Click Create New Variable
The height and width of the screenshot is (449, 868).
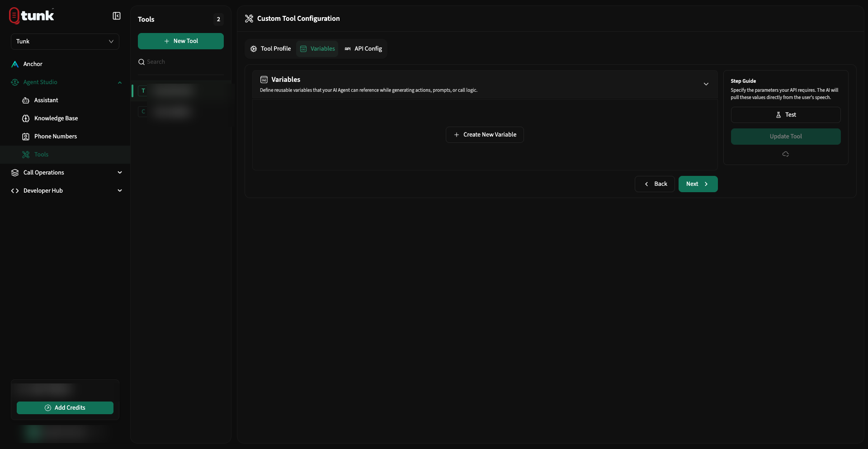coord(485,135)
